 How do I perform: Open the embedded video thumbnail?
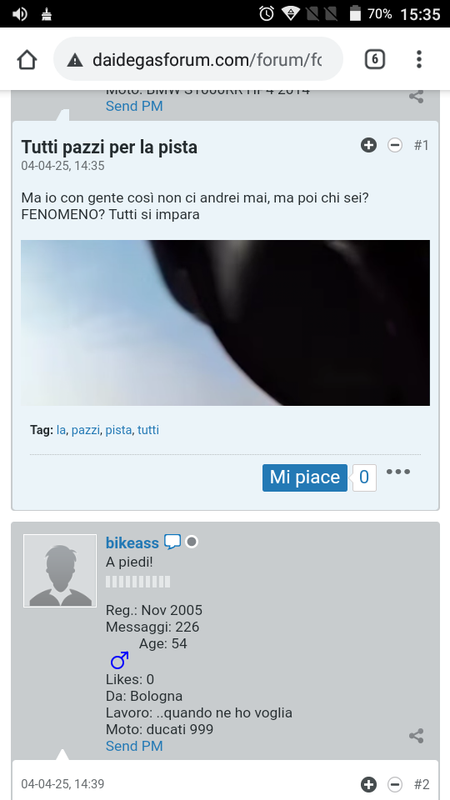(x=225, y=323)
